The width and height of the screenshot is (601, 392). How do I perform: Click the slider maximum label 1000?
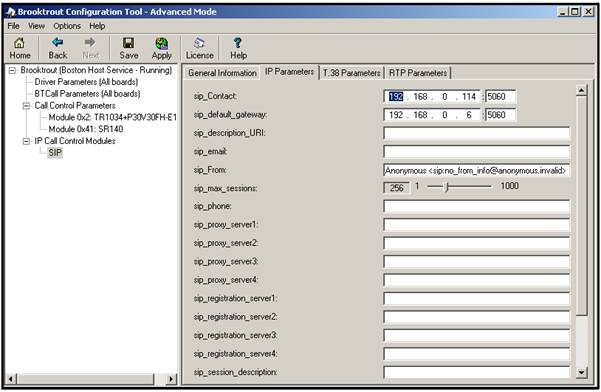509,186
